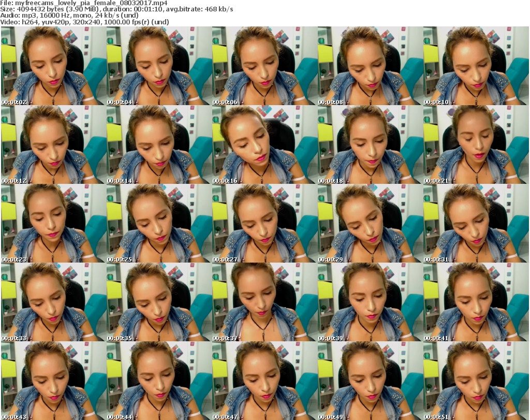
Task: Choose the thumbnail stamped 00:00:29
Action: pos(370,224)
